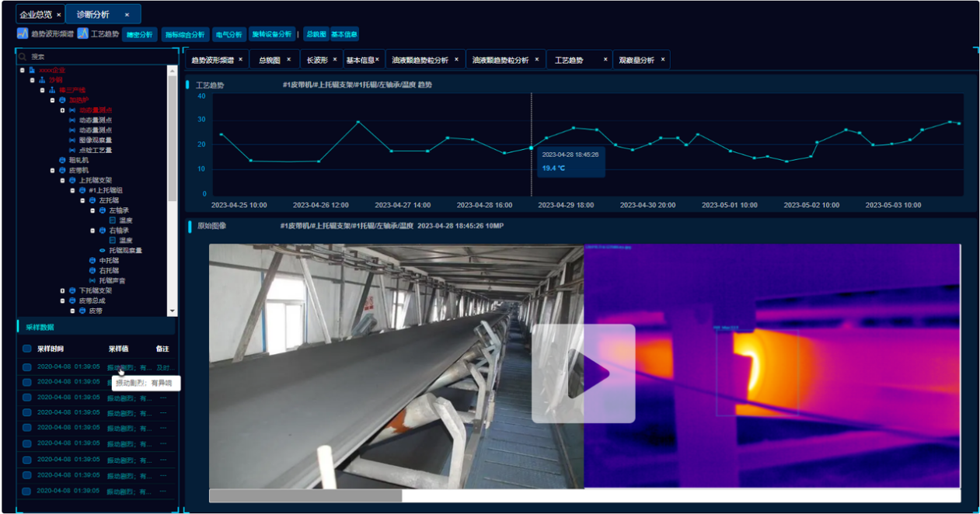Click the 工艺趋势 chart icon in toolbar
Image resolution: width=980 pixels, height=514 pixels.
point(82,34)
